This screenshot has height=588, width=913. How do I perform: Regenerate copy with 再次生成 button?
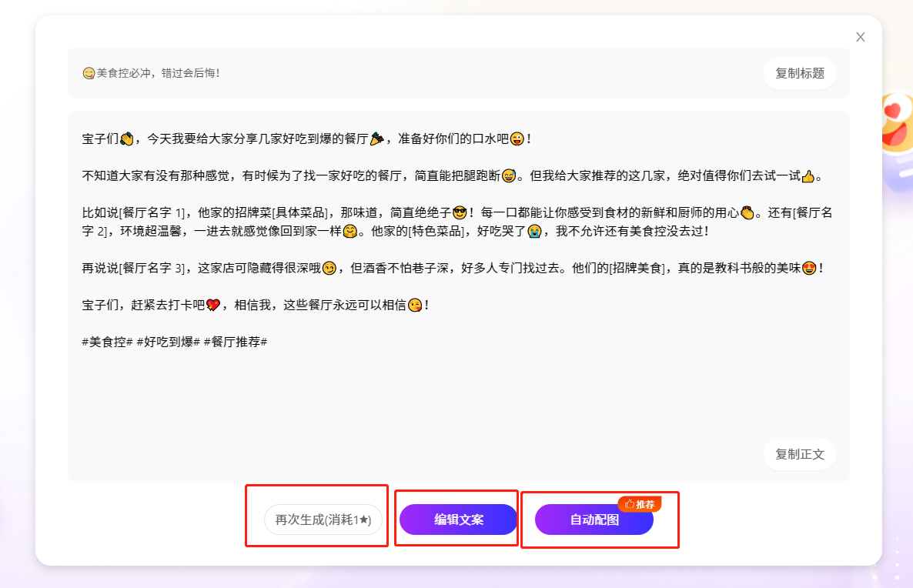coord(323,520)
